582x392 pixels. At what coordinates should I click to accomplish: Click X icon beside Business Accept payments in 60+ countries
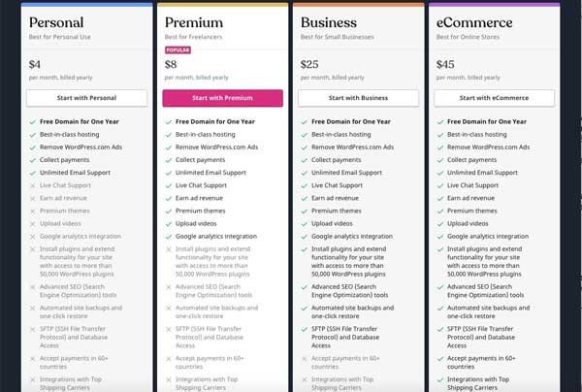[305, 359]
